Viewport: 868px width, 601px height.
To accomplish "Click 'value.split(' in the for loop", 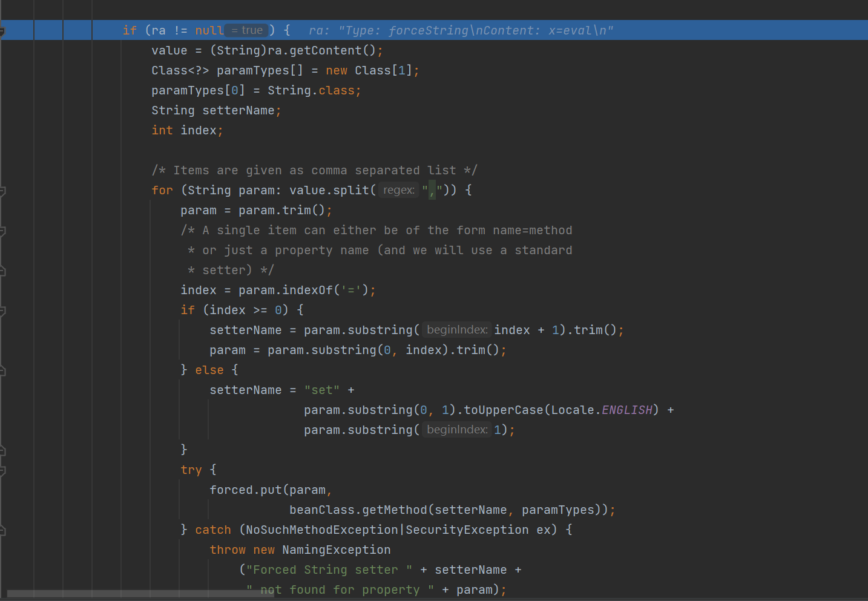I will pyautogui.click(x=333, y=190).
